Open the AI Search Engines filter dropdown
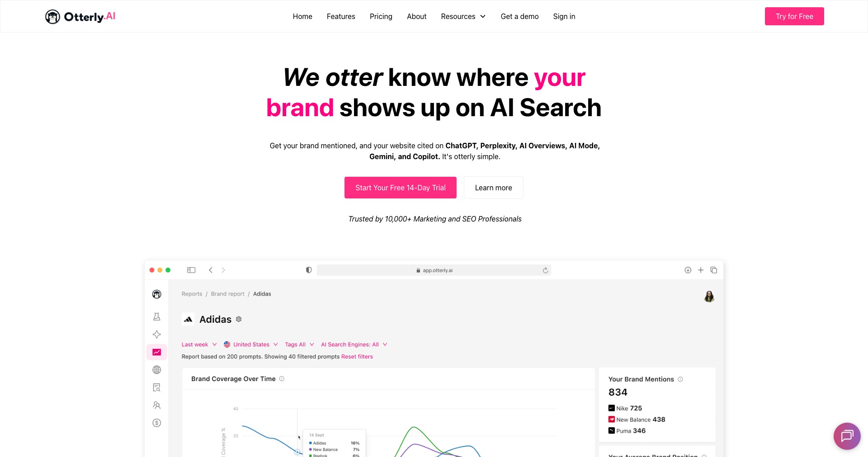 (x=354, y=344)
